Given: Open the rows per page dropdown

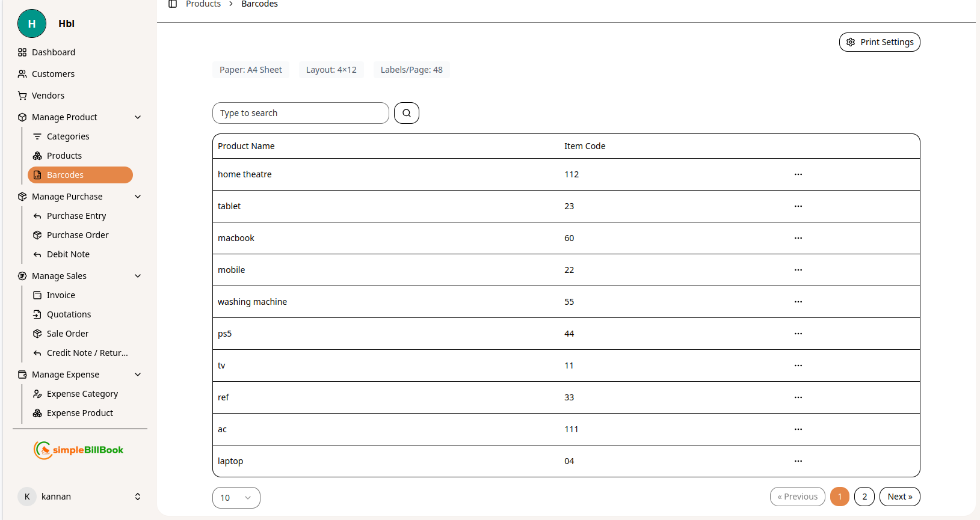Looking at the screenshot, I should point(236,498).
